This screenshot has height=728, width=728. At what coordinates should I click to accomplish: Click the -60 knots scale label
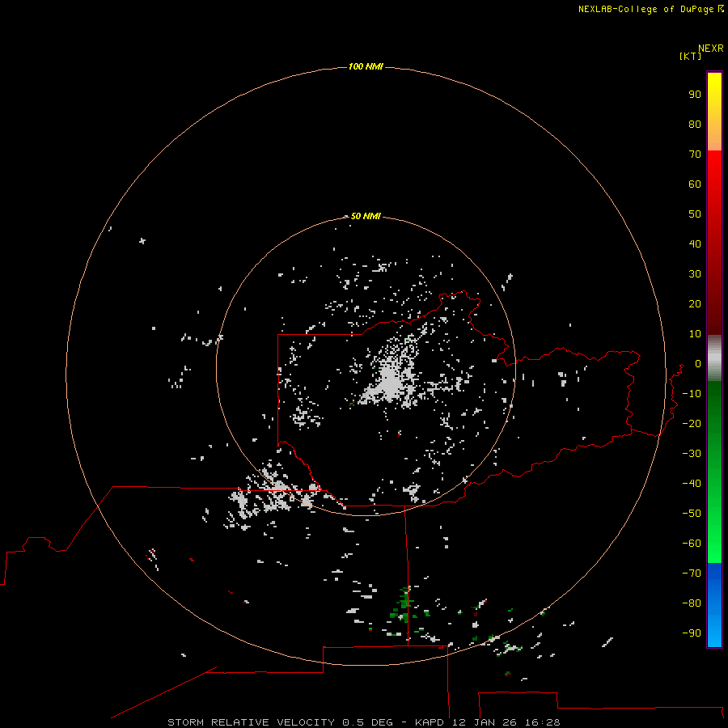pyautogui.click(x=692, y=544)
